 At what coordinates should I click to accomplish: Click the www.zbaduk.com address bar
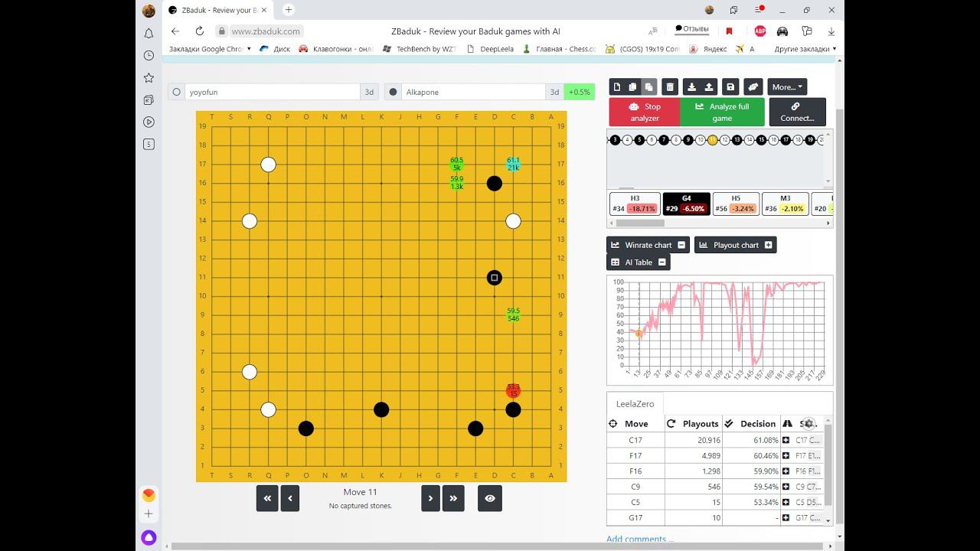[266, 31]
